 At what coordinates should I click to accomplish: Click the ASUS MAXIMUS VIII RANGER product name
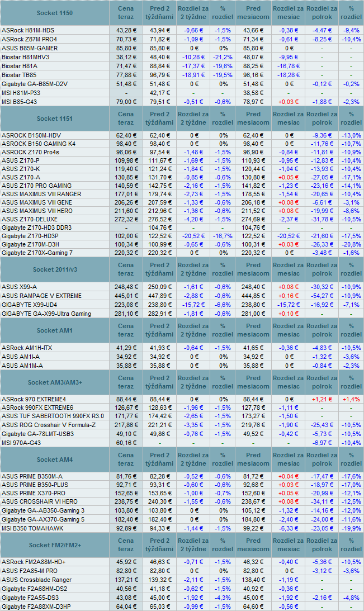coord(42,194)
